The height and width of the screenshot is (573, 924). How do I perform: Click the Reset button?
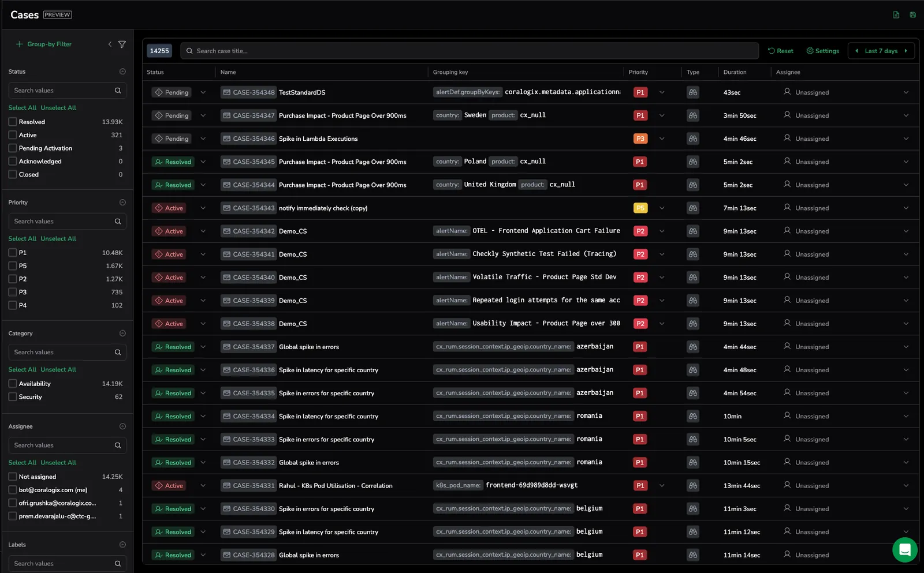[781, 51]
